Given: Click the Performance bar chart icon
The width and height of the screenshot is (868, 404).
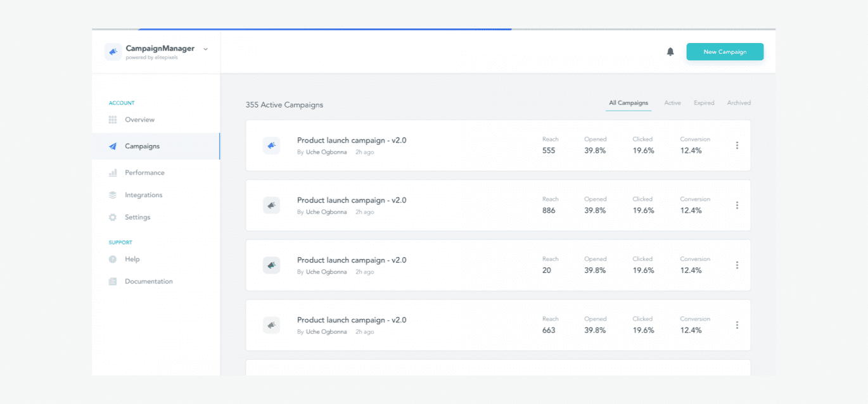Looking at the screenshot, I should coord(113,173).
